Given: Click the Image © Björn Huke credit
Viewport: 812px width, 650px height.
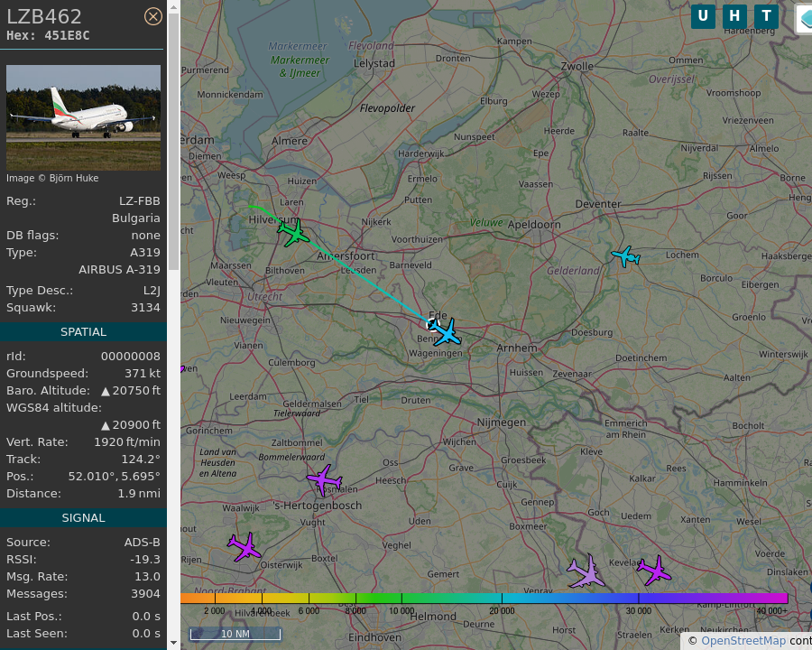Looking at the screenshot, I should tap(52, 178).
